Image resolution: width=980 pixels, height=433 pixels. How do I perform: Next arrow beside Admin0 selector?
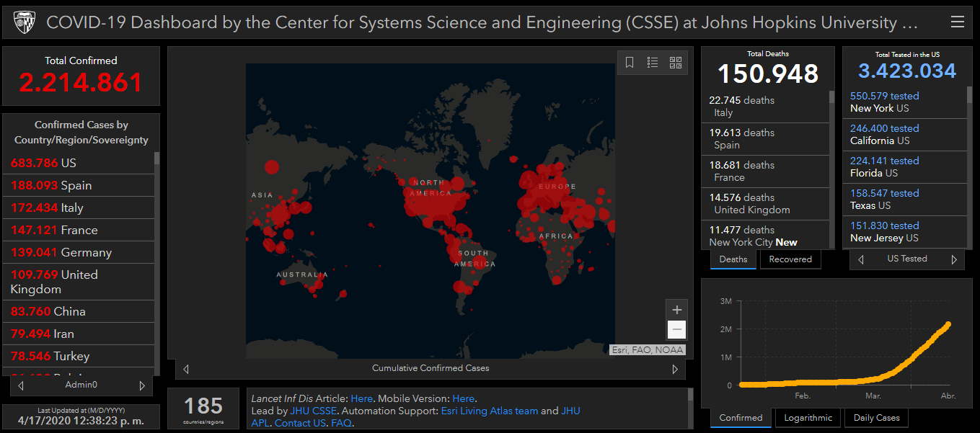click(142, 385)
